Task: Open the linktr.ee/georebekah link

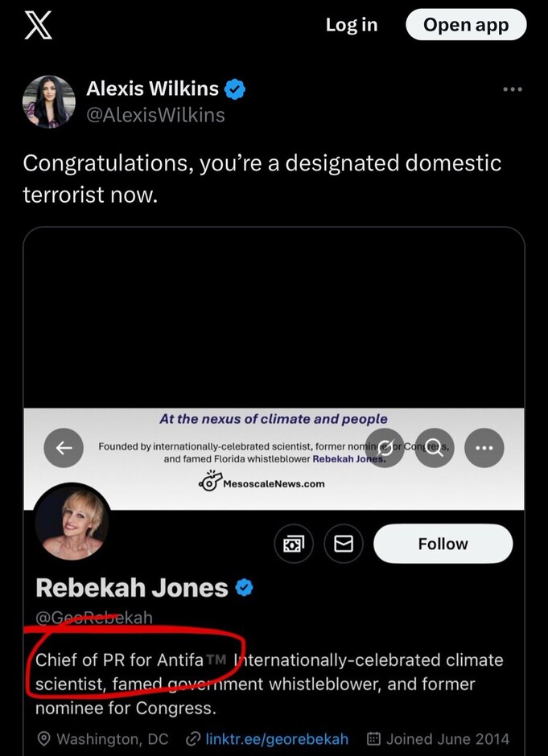Action: click(277, 738)
